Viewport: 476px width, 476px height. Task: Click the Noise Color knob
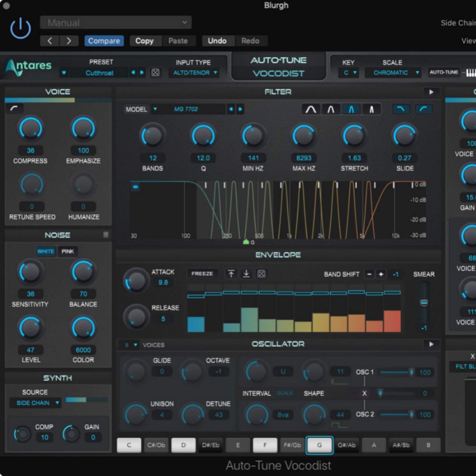click(x=83, y=328)
